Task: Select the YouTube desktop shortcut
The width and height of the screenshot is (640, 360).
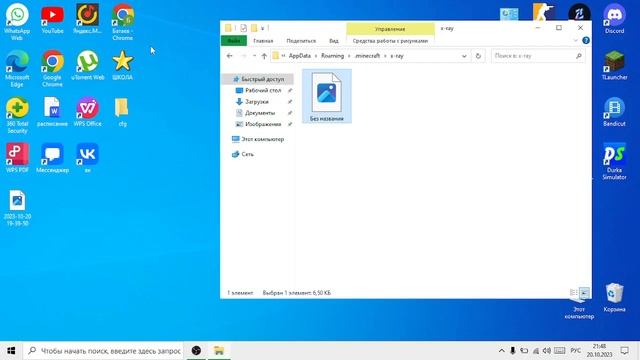Action: point(52,19)
